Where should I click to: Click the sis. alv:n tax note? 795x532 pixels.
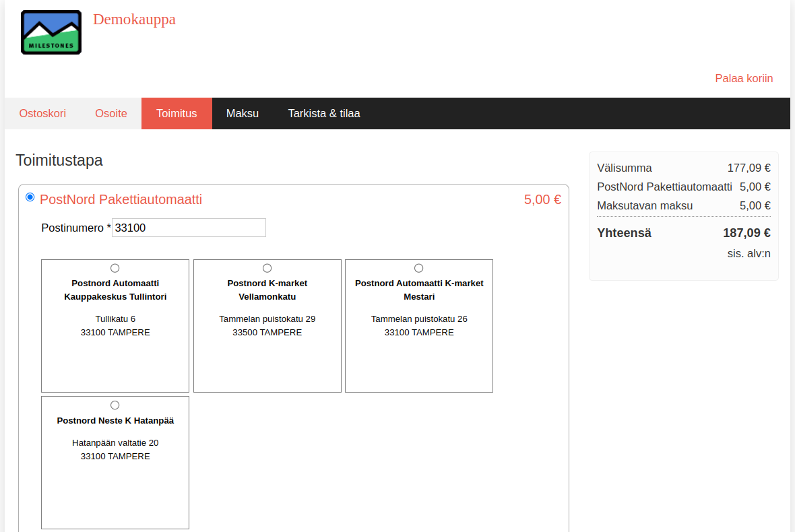[749, 253]
